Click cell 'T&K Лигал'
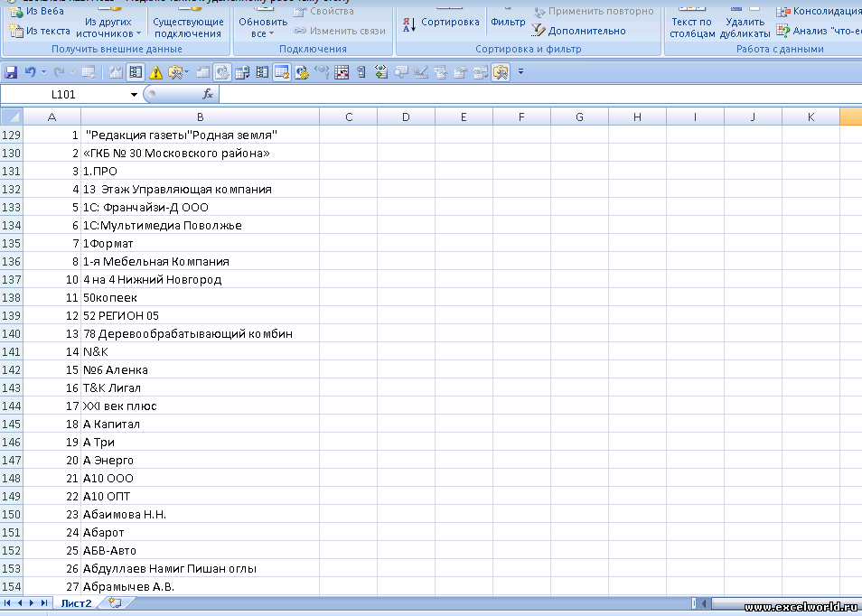 coord(200,388)
